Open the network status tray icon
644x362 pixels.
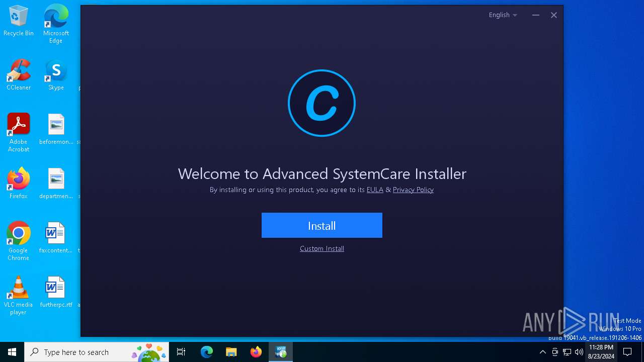point(567,352)
